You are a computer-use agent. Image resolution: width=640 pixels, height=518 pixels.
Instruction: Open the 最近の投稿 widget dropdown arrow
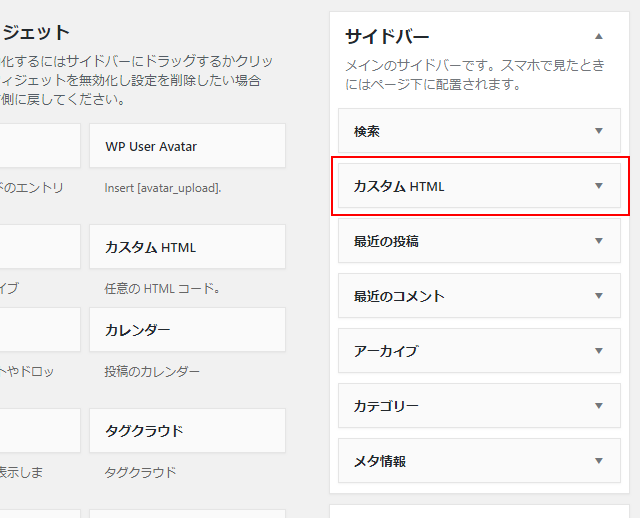pos(599,241)
